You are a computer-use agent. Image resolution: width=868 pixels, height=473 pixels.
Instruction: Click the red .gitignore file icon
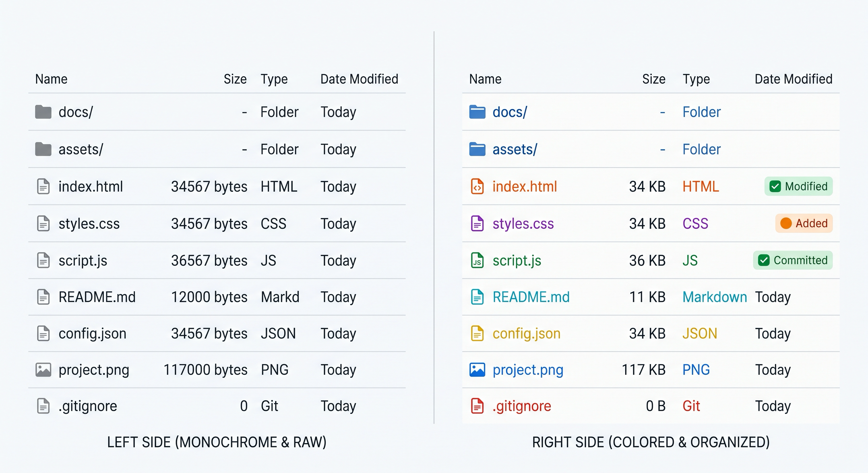point(477,406)
